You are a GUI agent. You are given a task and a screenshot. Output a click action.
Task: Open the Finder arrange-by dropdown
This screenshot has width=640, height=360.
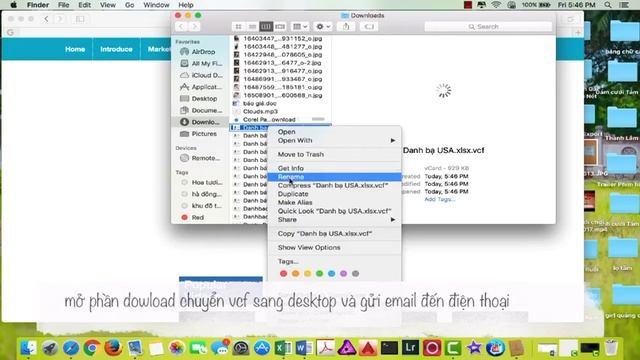point(300,27)
